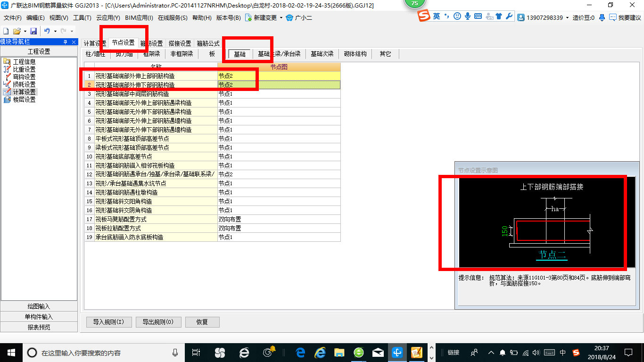
Task: Click Sogou input method S logo
Action: 424,16
